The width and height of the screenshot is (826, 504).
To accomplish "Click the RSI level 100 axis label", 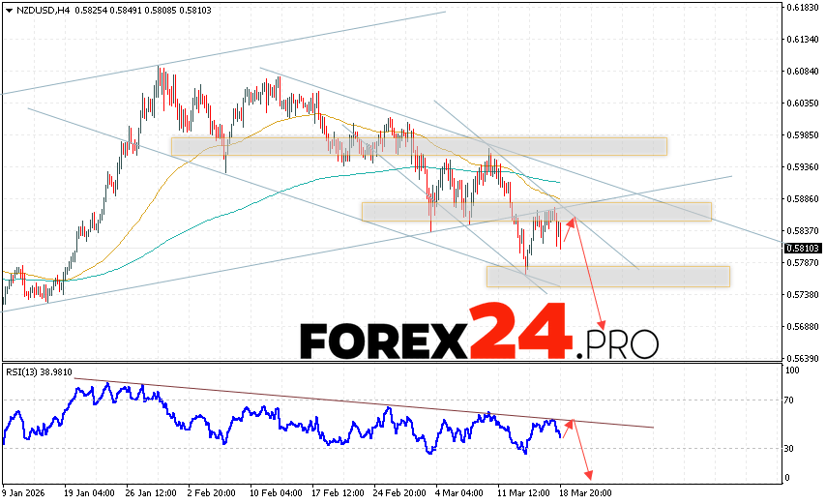I will [792, 371].
